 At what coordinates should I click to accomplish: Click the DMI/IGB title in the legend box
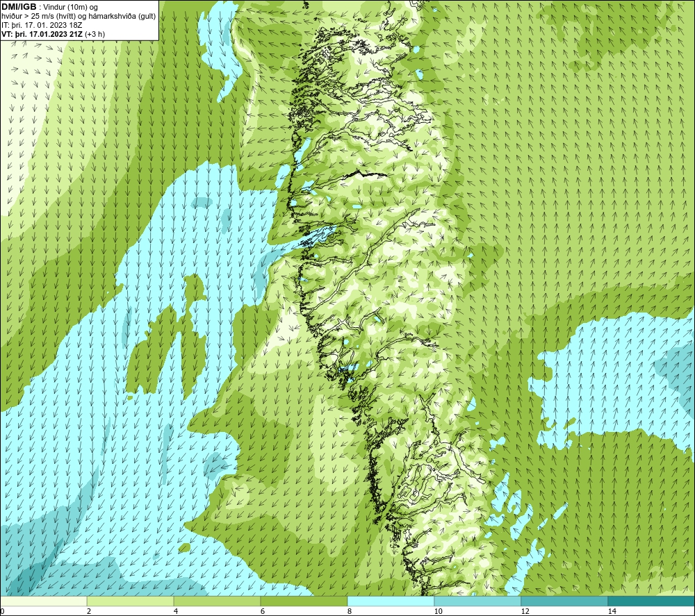(x=19, y=7)
